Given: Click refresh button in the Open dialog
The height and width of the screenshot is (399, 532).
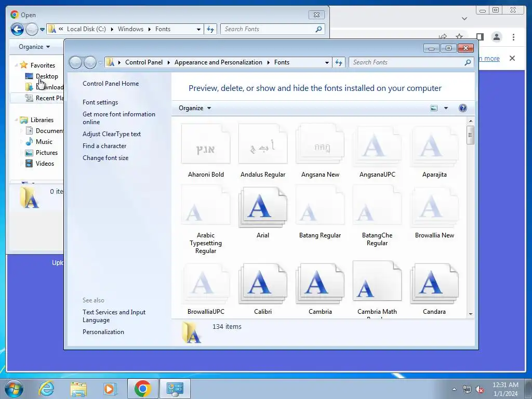Looking at the screenshot, I should [210, 29].
